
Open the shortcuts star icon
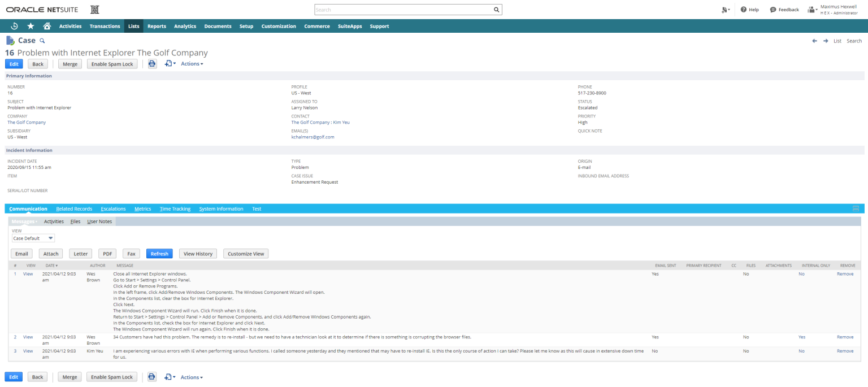[x=31, y=26]
